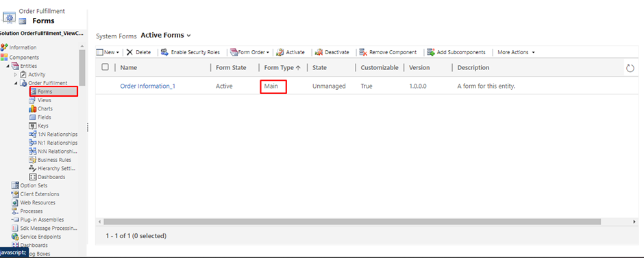Image resolution: width=644 pixels, height=258 pixels.
Task: Click the Information icon in the sidebar
Action: [4, 47]
